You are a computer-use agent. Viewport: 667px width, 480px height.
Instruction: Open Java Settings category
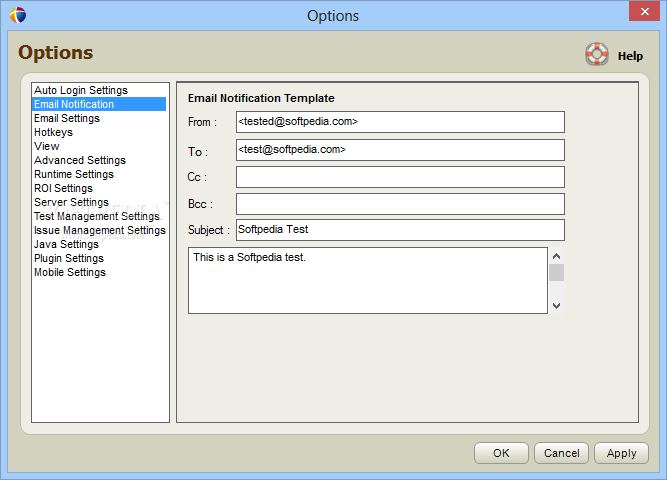(99, 245)
